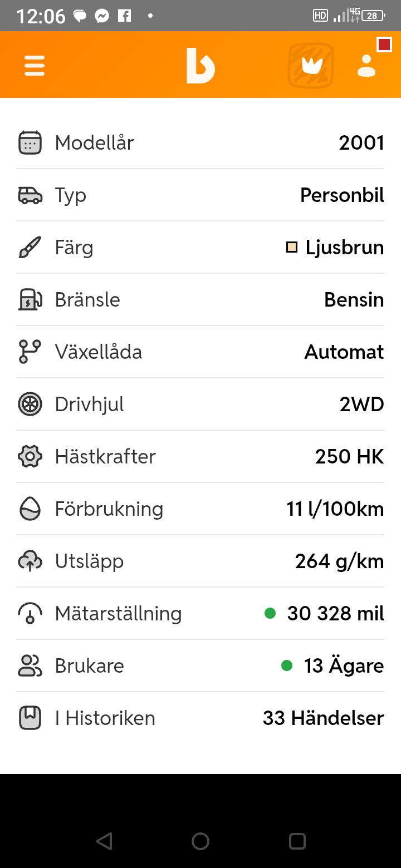
Task: Tap the wheel icon beside Drivhjul
Action: 30,404
